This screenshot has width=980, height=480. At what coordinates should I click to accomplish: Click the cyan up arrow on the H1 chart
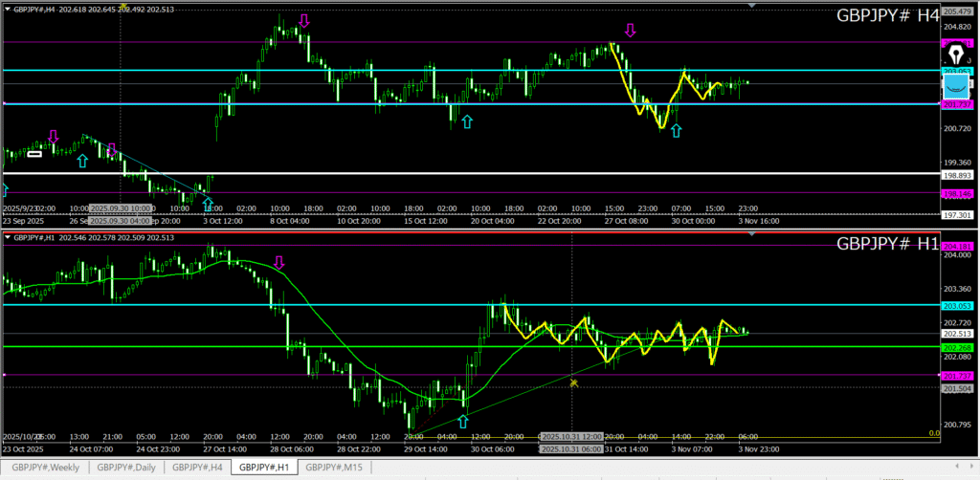click(465, 421)
